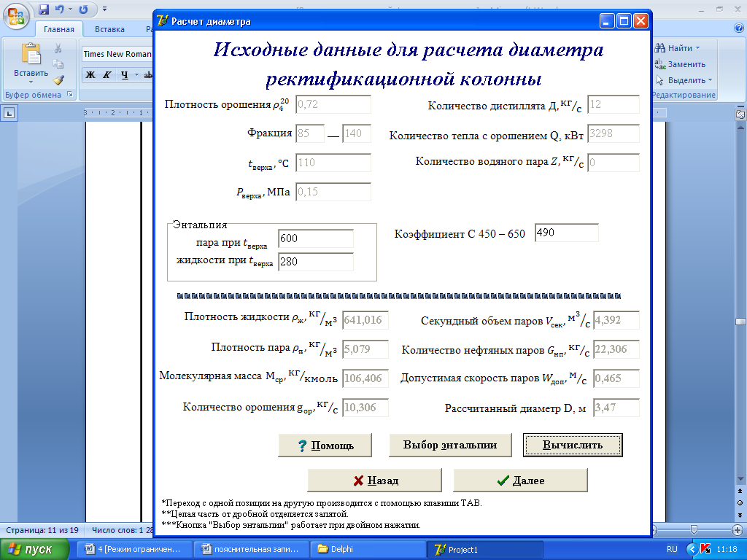Image resolution: width=747 pixels, height=560 pixels.
Task: Click Расчет диаметра dialog title icon
Action: tap(163, 21)
